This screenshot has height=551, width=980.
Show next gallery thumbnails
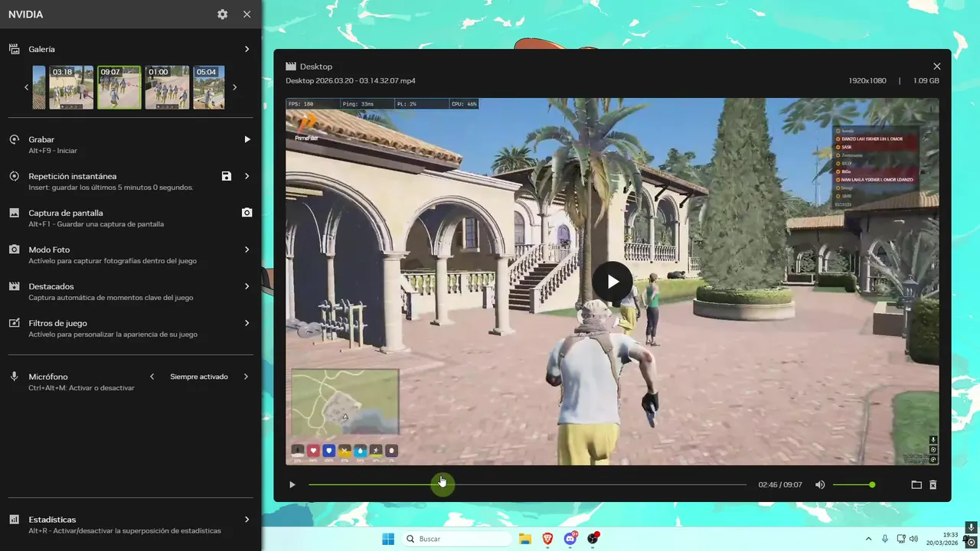[x=234, y=87]
